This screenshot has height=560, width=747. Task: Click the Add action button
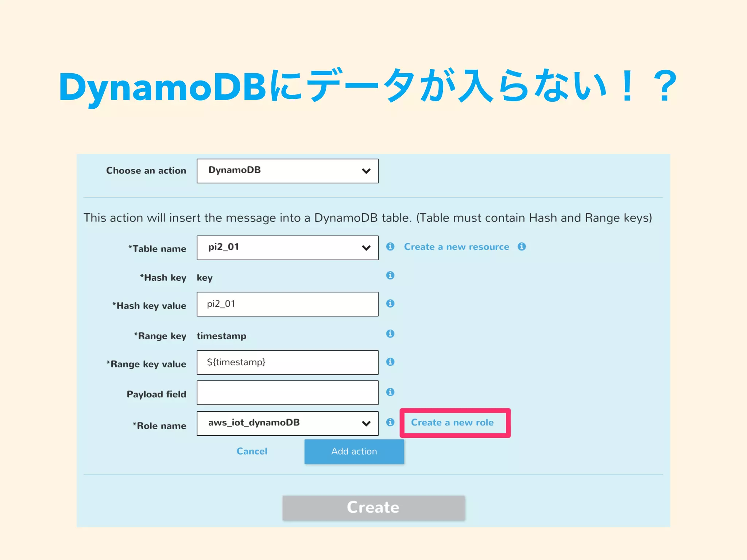[354, 451]
